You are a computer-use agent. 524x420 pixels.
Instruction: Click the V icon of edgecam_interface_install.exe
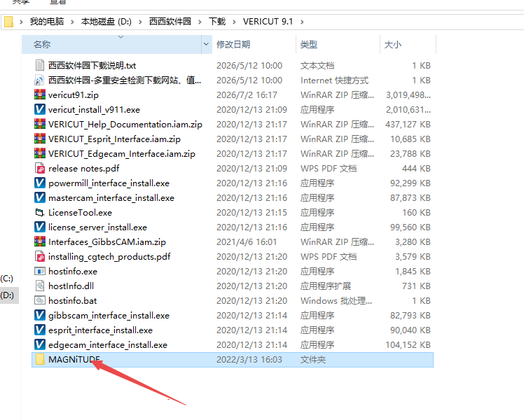[x=40, y=344]
